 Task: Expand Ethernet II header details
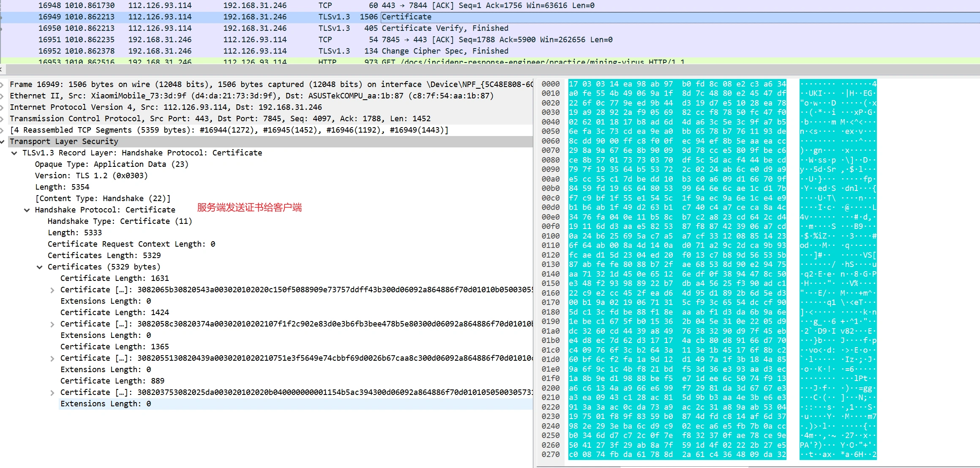2,96
